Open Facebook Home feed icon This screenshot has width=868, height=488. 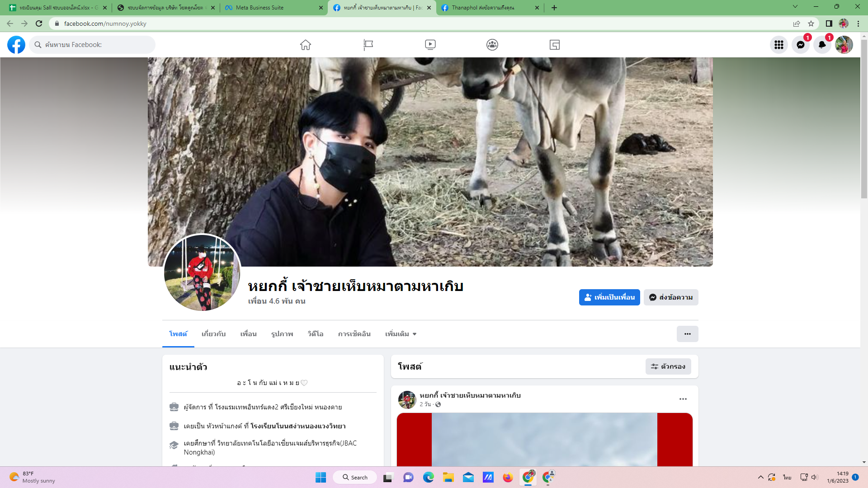coord(306,45)
